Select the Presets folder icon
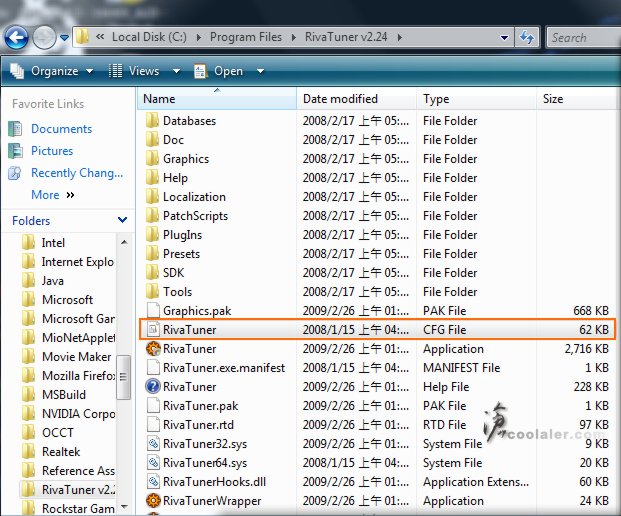This screenshot has height=516, width=621. (152, 253)
